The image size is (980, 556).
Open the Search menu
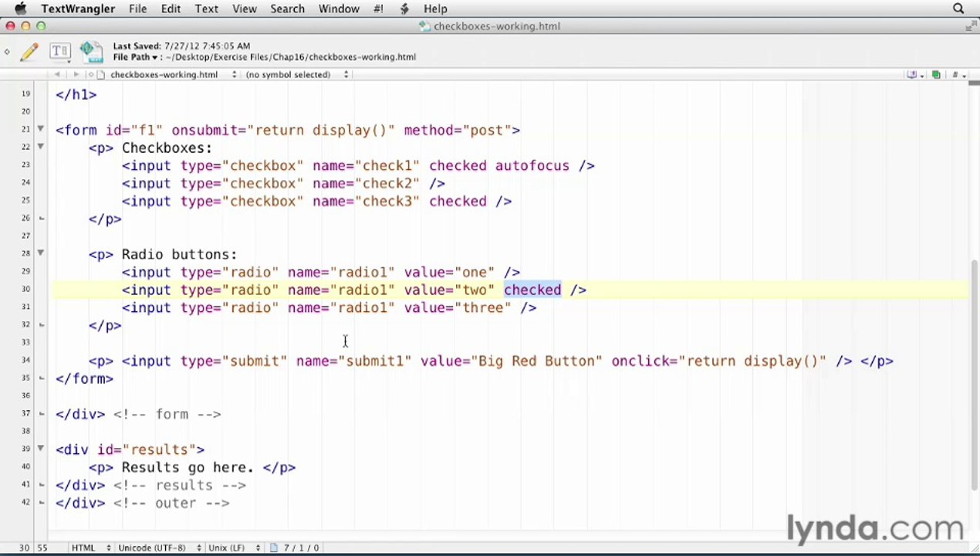pyautogui.click(x=287, y=8)
